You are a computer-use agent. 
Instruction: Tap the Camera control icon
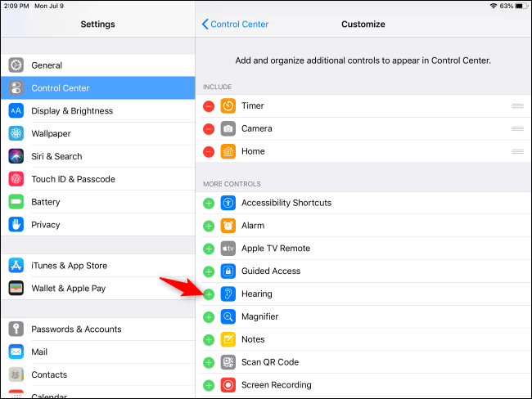pos(228,129)
